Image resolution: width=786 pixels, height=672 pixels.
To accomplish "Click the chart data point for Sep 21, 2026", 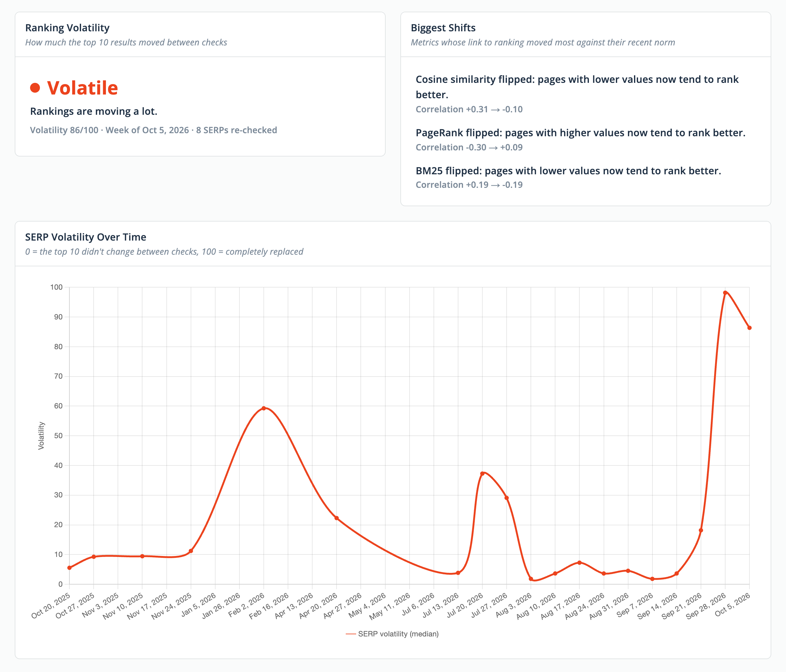I will click(701, 530).
